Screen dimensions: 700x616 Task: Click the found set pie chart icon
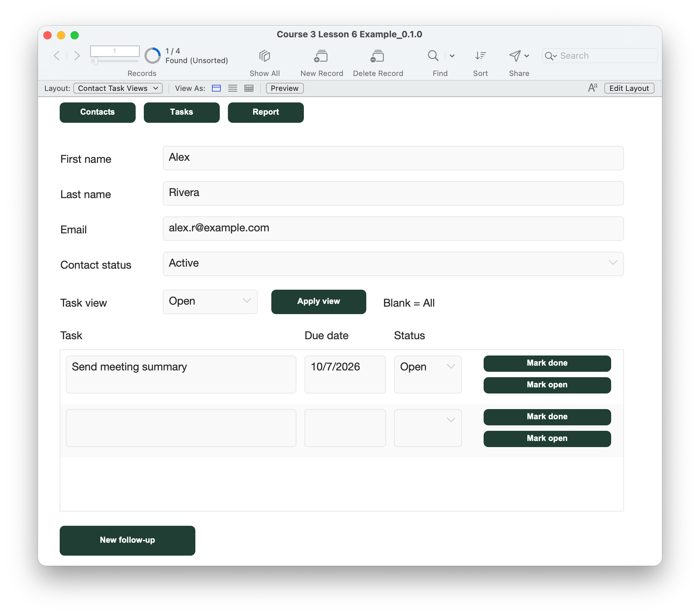click(152, 56)
